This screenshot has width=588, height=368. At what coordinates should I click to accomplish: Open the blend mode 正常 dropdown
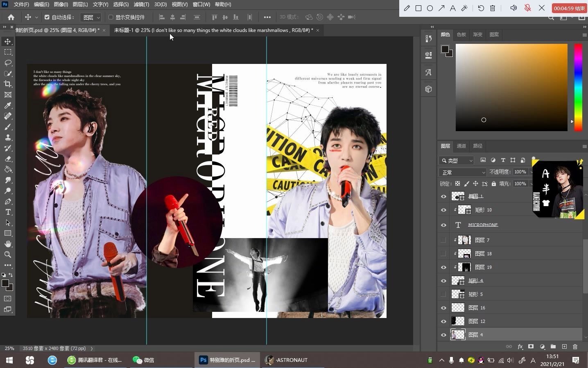tap(463, 172)
